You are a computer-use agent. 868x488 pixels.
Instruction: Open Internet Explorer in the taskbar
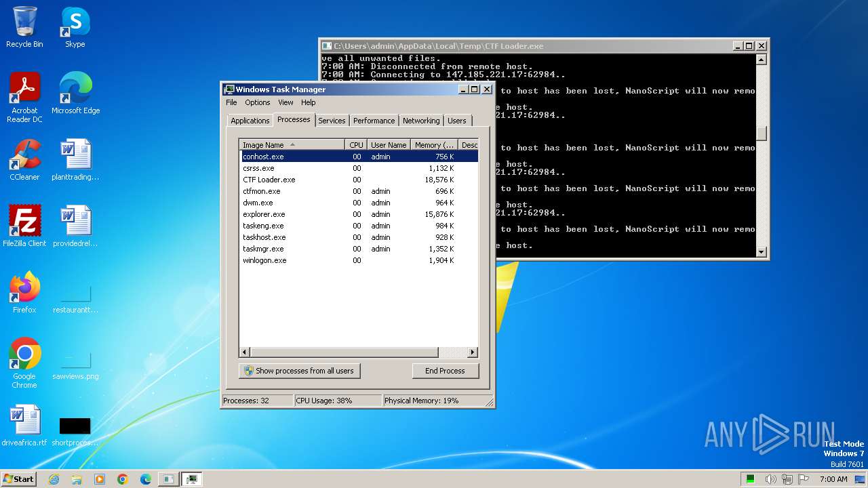tap(54, 479)
